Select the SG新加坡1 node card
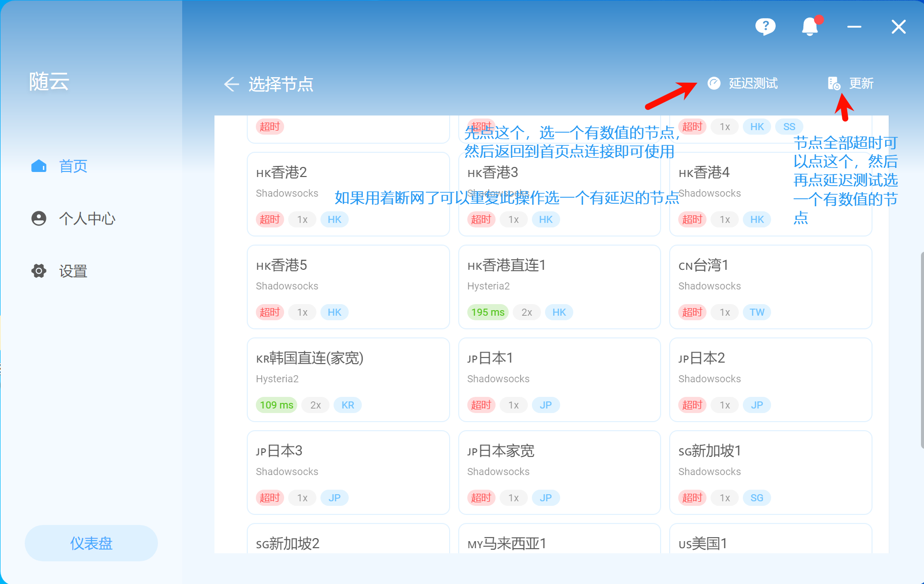This screenshot has width=924, height=584. coord(770,472)
